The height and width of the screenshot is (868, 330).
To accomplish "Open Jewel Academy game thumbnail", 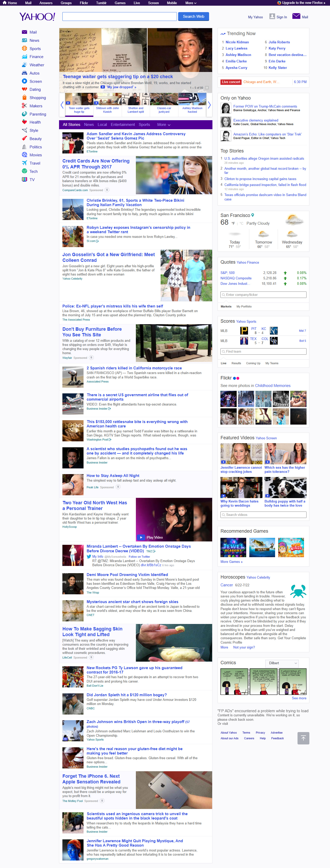I will pyautogui.click(x=233, y=548).
